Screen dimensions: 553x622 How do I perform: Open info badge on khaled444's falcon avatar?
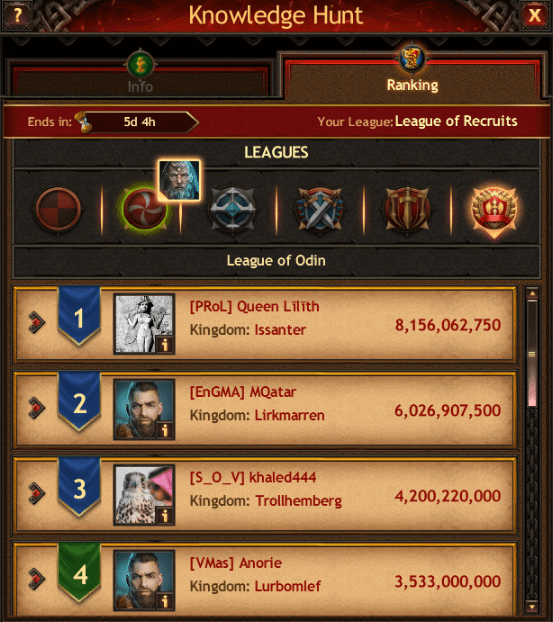click(165, 515)
